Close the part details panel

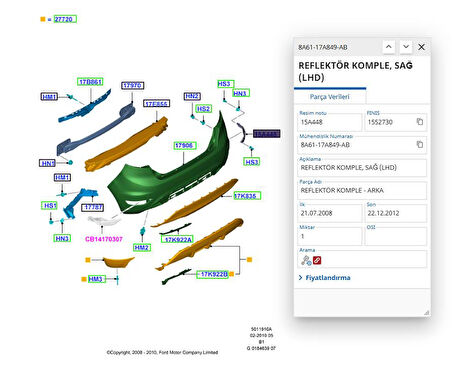coord(421,47)
